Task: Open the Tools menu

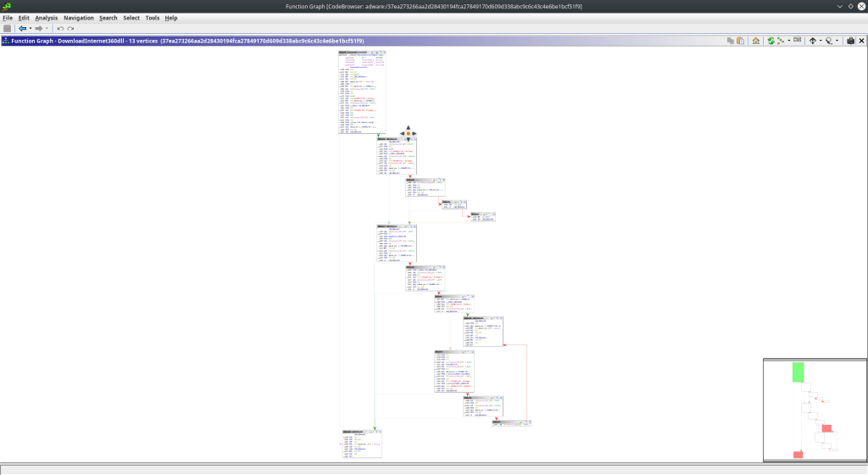Action: (152, 18)
